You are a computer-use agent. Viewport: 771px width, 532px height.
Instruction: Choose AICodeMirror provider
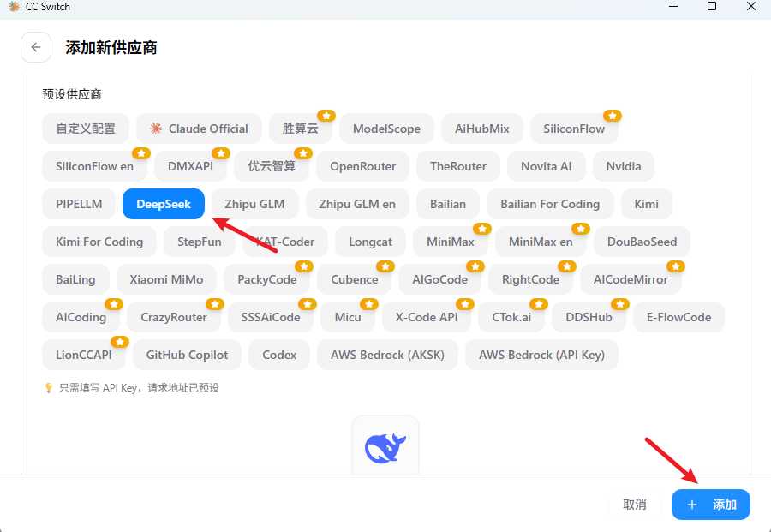pyautogui.click(x=631, y=280)
